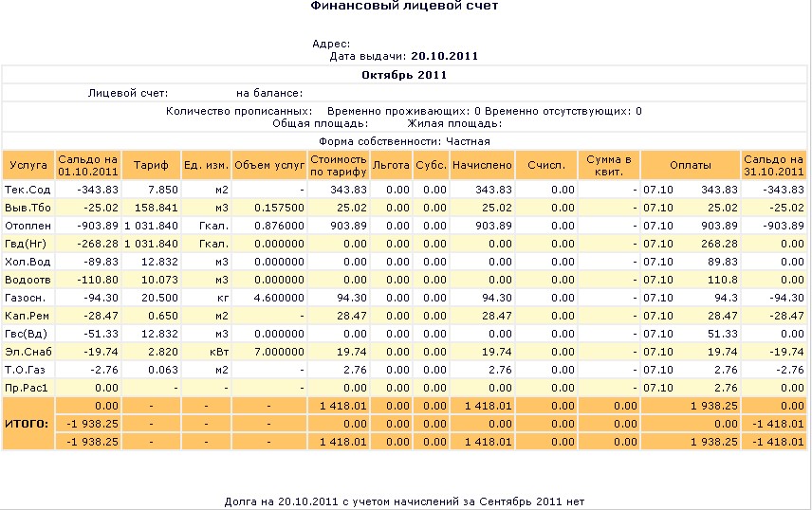812x510 pixels.
Task: Select the 'Эл.Снаб' service row label
Action: pyautogui.click(x=28, y=352)
